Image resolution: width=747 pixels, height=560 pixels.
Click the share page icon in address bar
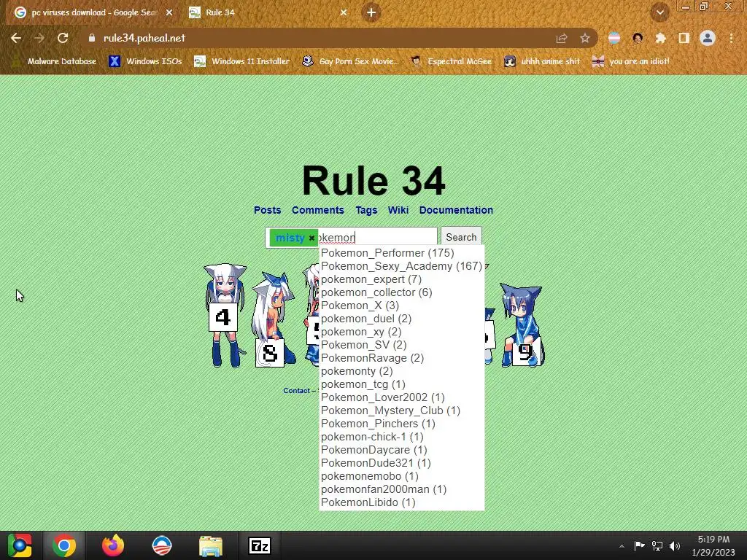pos(562,38)
